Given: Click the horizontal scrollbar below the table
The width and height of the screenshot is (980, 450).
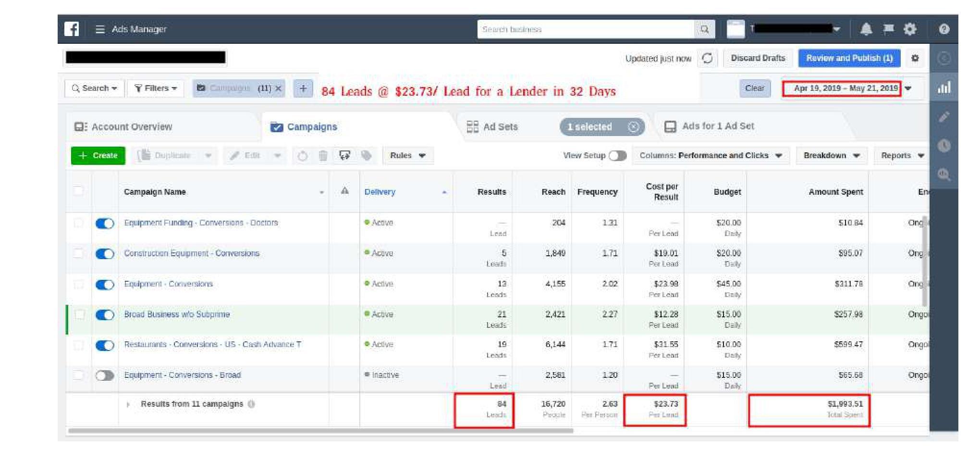Looking at the screenshot, I should pos(320,431).
